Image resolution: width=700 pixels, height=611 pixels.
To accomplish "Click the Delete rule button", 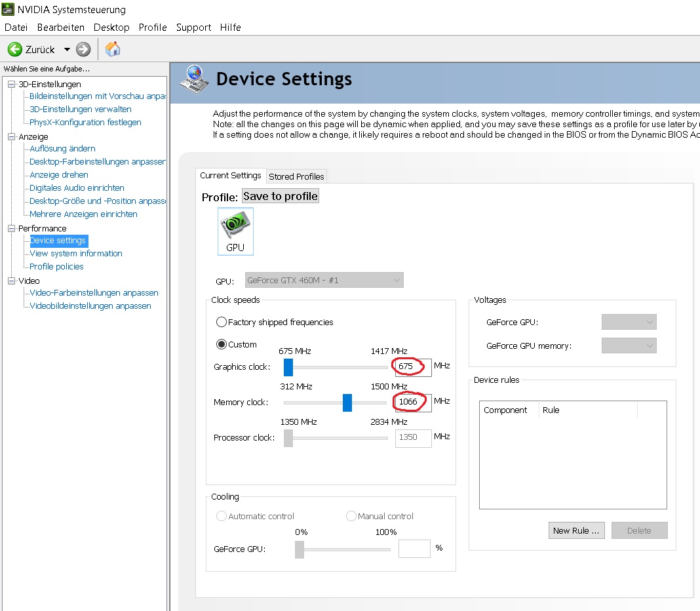I will 639,530.
